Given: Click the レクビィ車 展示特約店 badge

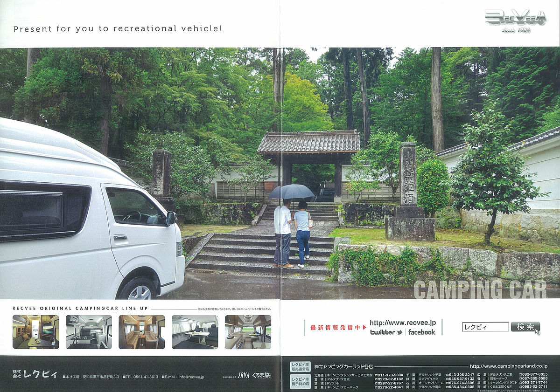Looking at the screenshot, I should (x=300, y=382).
